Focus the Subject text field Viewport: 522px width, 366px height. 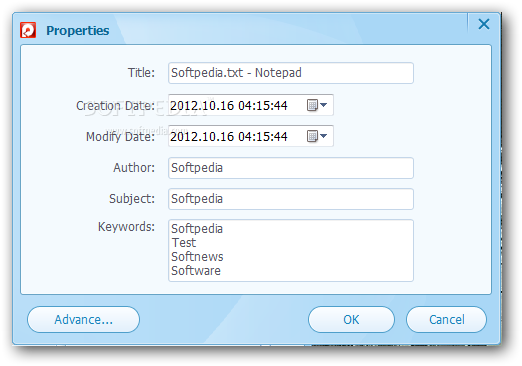click(291, 199)
